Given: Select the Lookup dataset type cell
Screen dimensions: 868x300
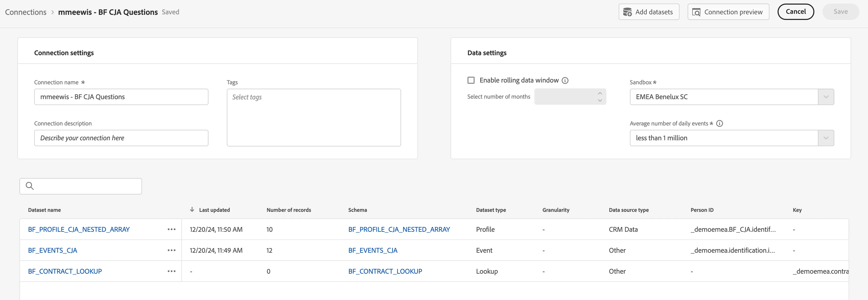Looking at the screenshot, I should pyautogui.click(x=487, y=271).
